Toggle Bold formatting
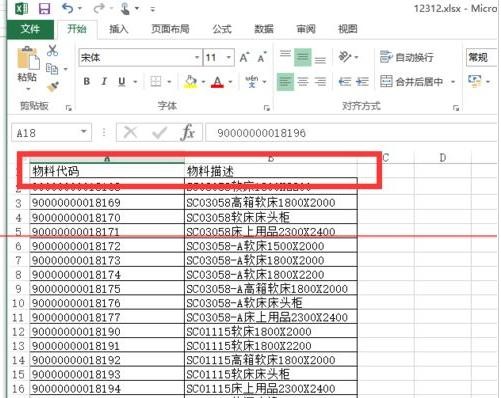The image size is (501, 398). [87, 81]
